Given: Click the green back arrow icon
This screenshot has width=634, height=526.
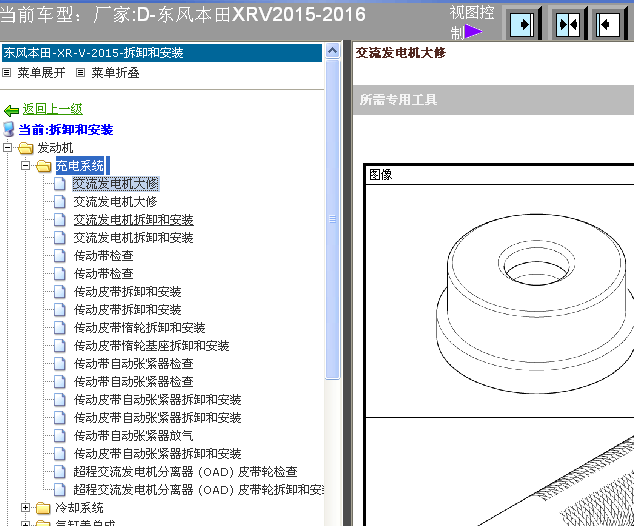Looking at the screenshot, I should [11, 110].
